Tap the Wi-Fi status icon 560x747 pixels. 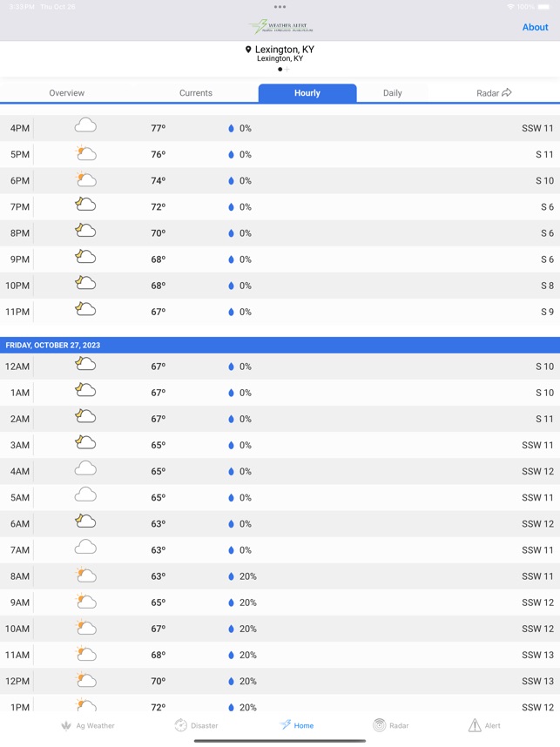point(510,7)
